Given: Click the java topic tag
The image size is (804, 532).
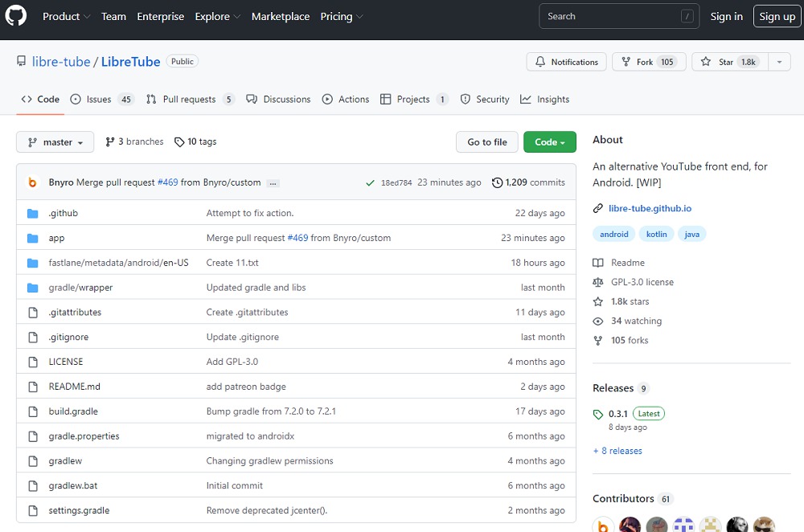Looking at the screenshot, I should point(691,234).
